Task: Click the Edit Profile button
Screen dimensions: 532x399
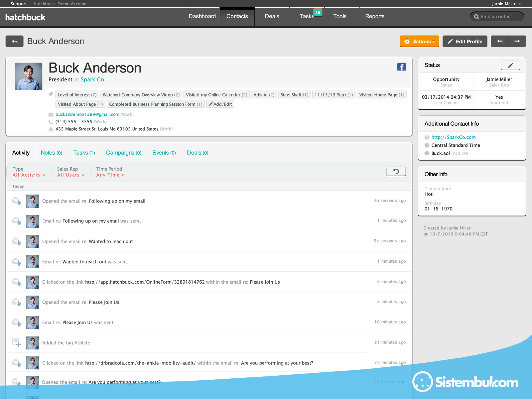Action: click(x=465, y=42)
